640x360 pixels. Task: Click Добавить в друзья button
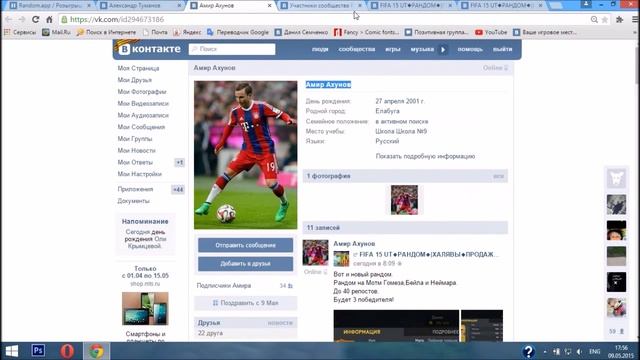[245, 264]
